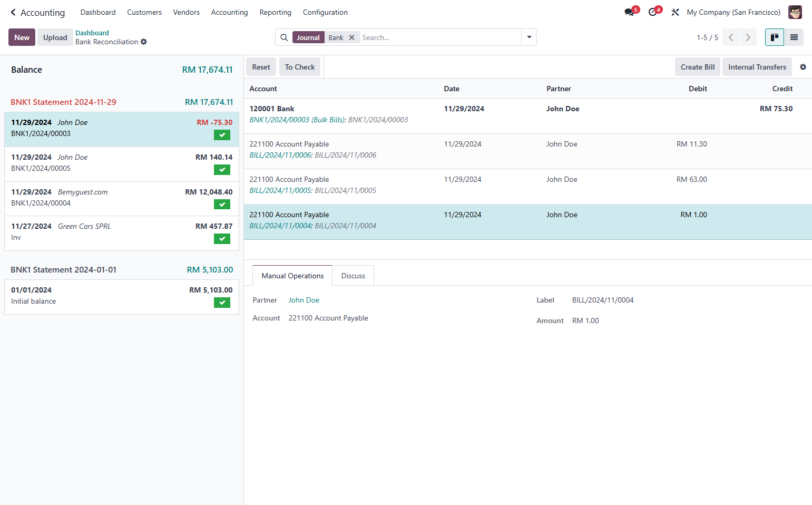Click the Upload button
The height and width of the screenshot is (505, 812).
click(x=55, y=37)
